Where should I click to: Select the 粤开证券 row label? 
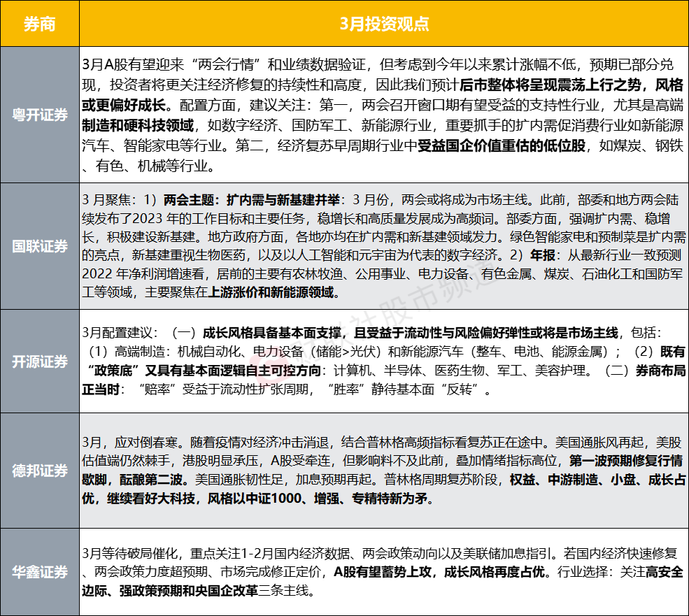coord(40,115)
